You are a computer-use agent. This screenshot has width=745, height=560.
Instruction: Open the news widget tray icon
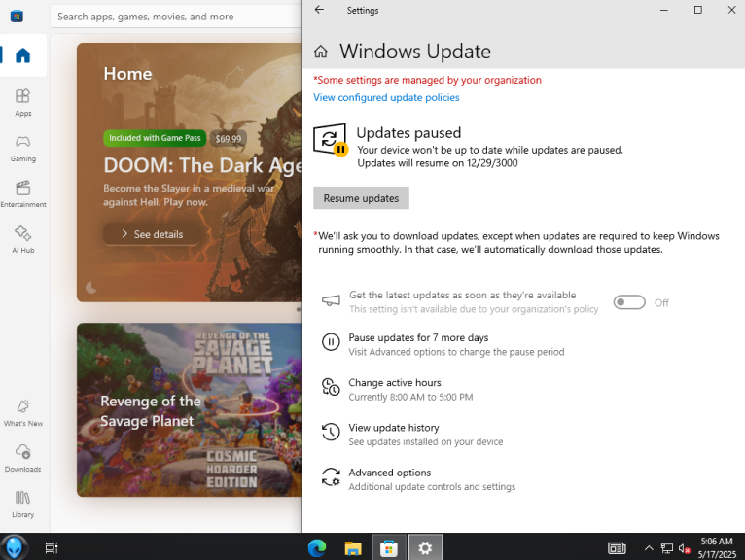click(x=617, y=548)
